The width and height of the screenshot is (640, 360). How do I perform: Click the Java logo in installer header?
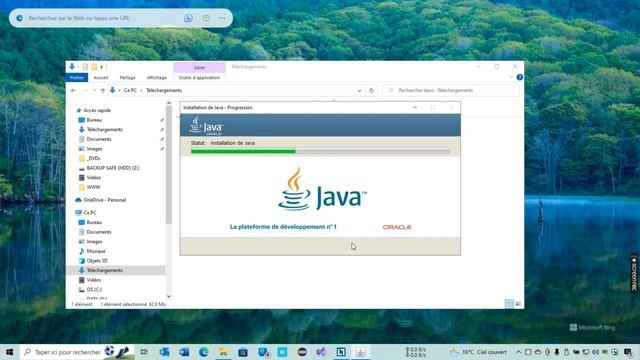(x=206, y=125)
